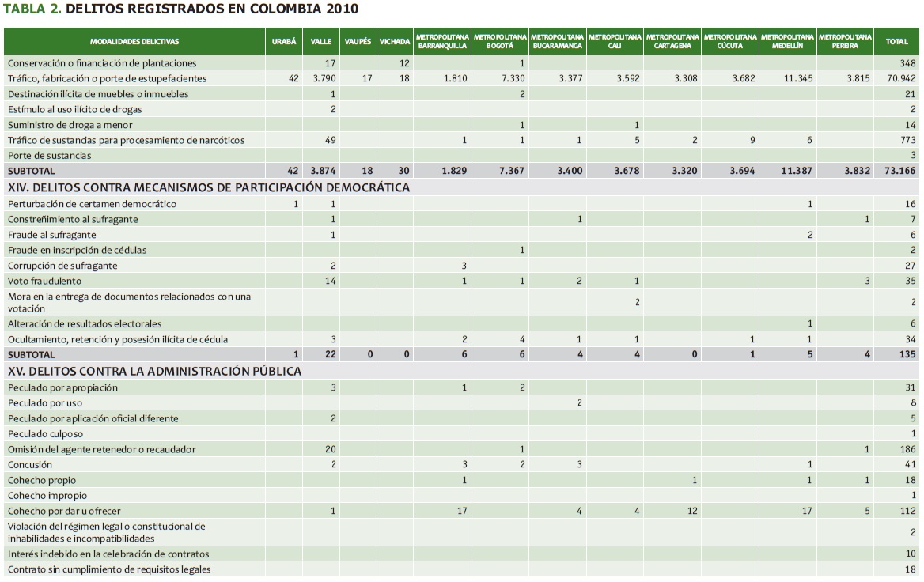This screenshot has height=582, width=924.
Task: Click the "VICHADA" column header
Action: [394, 41]
